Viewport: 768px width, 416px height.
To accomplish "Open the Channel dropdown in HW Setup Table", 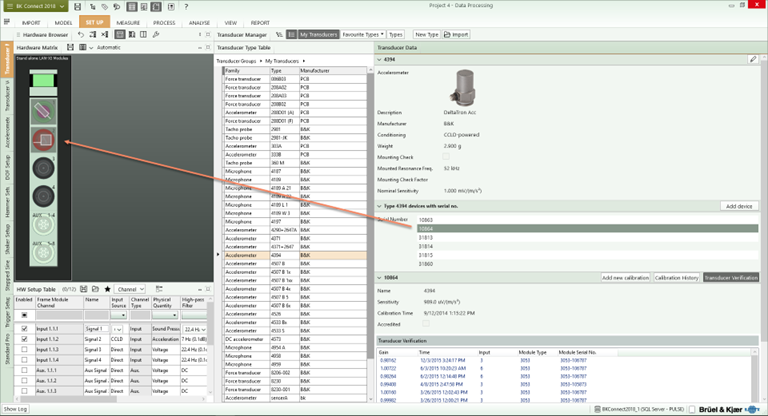I will 131,289.
